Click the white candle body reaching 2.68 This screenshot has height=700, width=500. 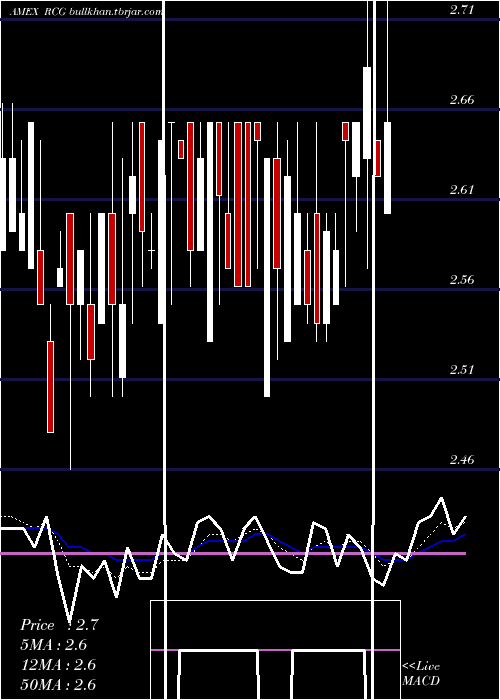pos(367,113)
